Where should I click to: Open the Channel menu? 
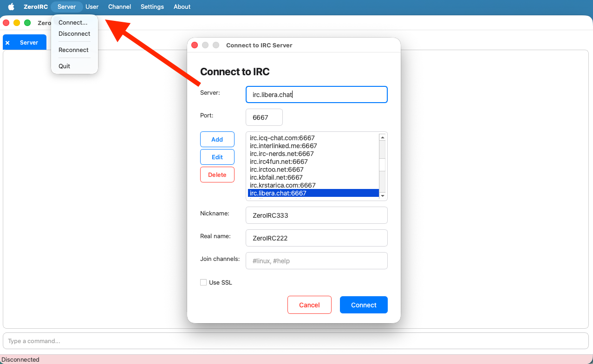coord(119,6)
